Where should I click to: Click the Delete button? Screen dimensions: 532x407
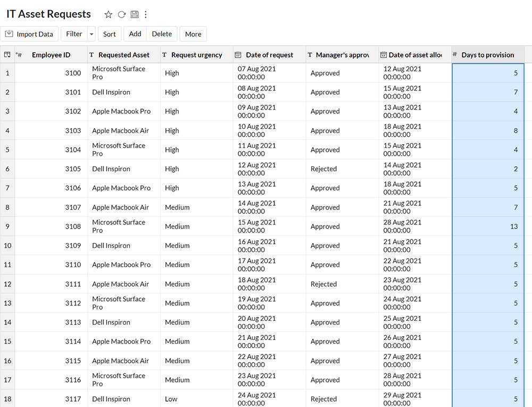[x=162, y=34]
